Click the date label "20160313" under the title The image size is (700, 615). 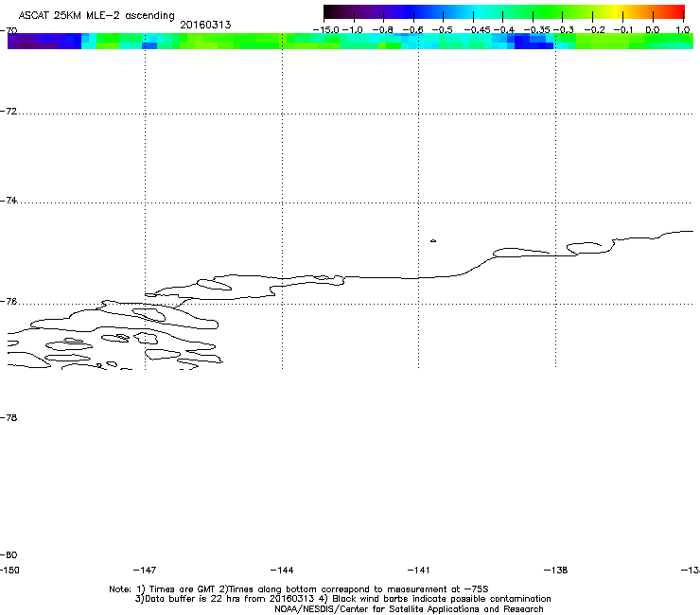(x=205, y=25)
